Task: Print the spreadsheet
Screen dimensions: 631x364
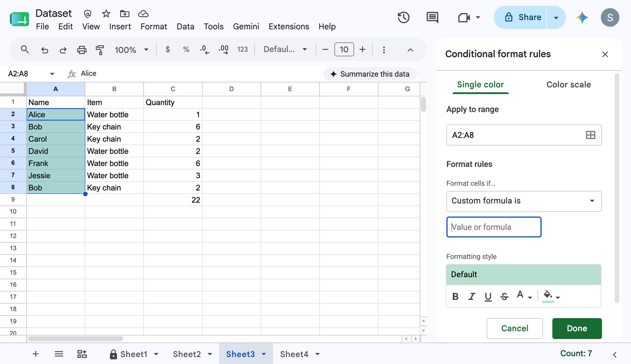Action: coord(82,50)
